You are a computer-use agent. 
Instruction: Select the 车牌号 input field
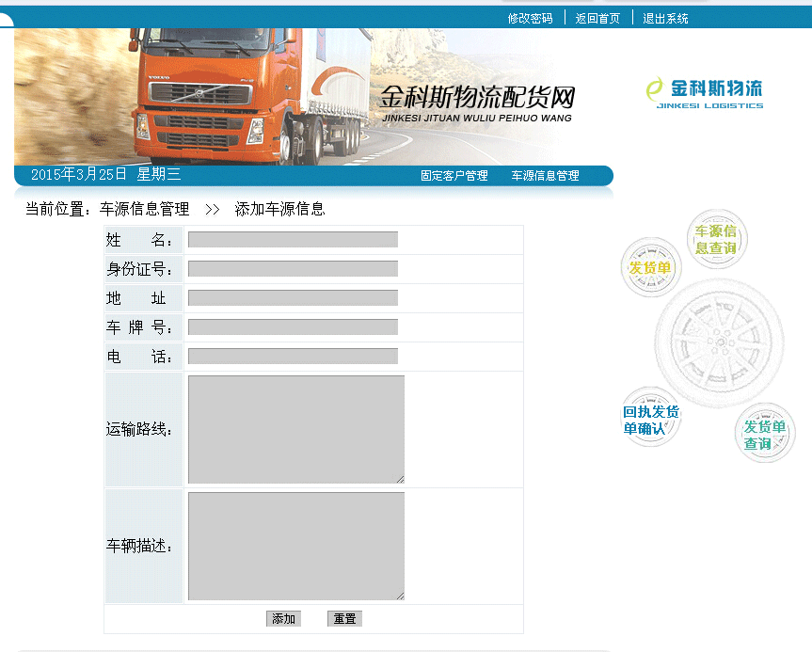point(292,326)
